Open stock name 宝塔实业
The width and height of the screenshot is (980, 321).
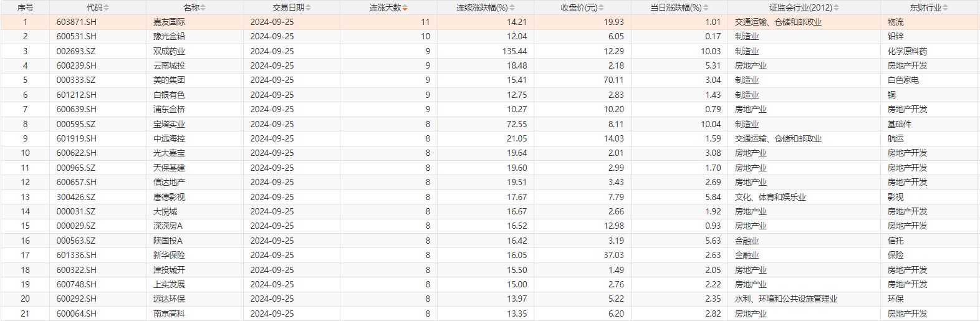pyautogui.click(x=169, y=124)
